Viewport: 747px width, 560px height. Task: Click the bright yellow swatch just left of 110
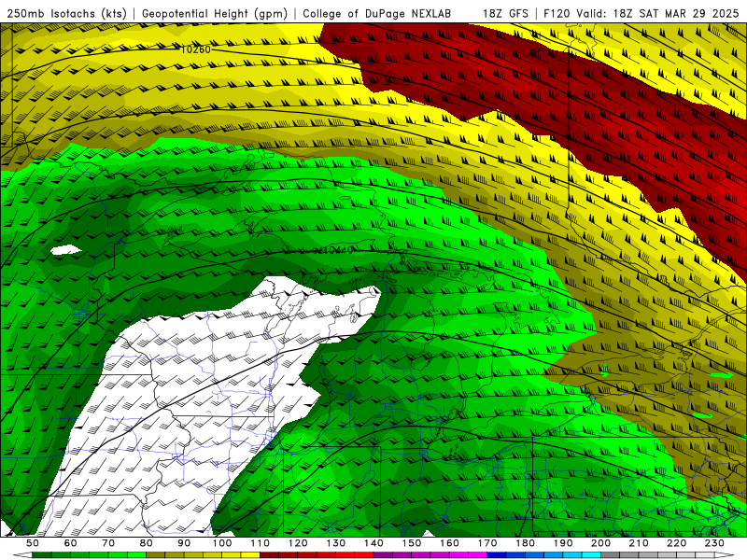250,555
